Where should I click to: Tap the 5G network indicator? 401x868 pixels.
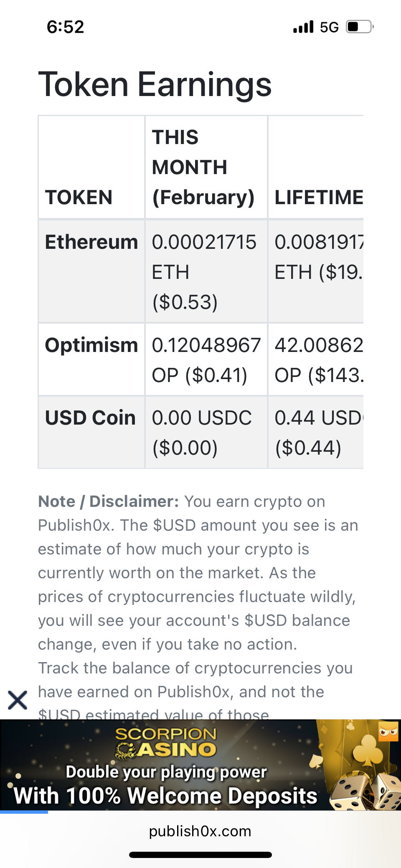click(329, 27)
